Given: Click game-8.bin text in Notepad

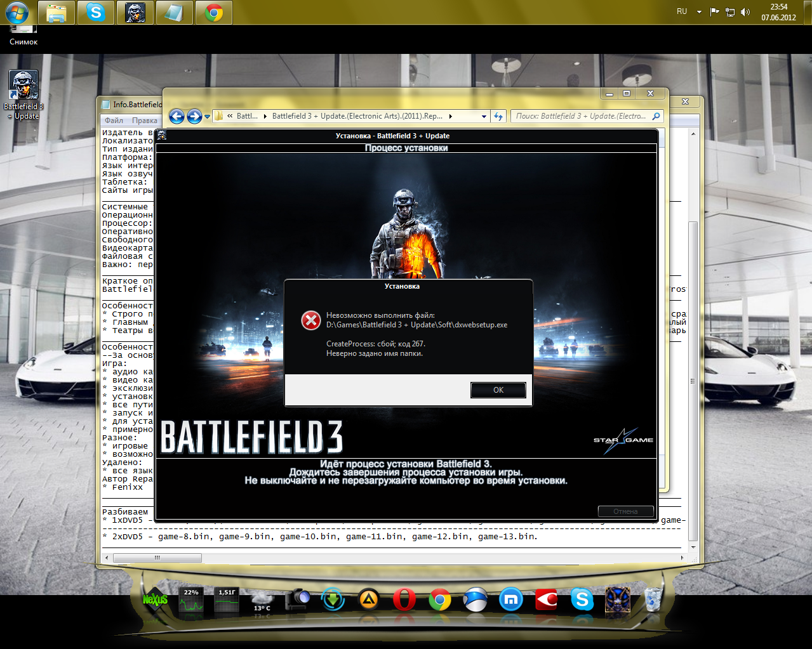Looking at the screenshot, I should [x=184, y=537].
